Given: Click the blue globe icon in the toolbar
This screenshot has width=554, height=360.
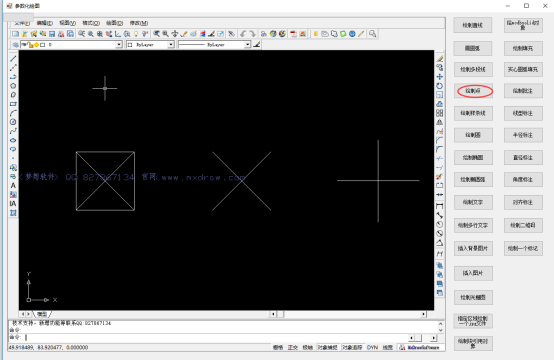Looking at the screenshot, I should click(x=352, y=34).
